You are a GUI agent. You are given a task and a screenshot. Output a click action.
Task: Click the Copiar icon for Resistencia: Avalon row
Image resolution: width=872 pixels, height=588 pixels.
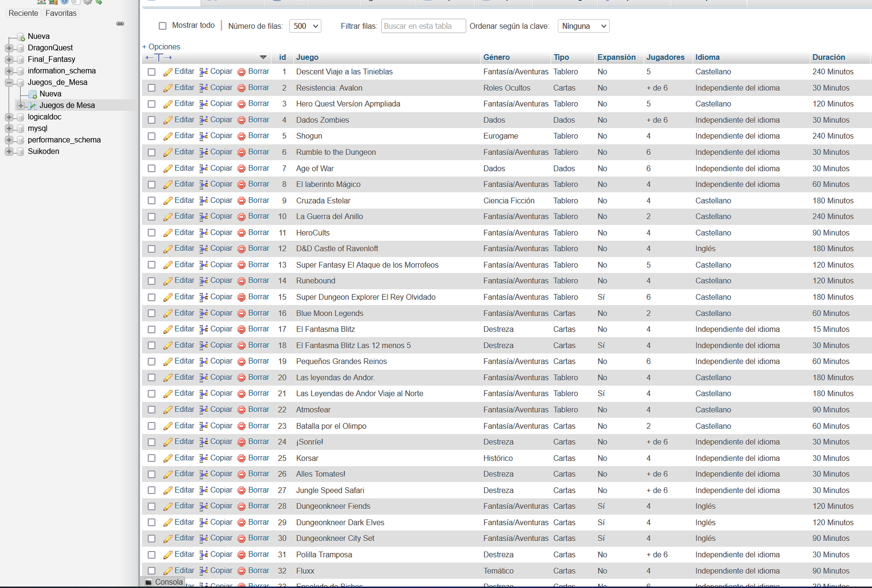(204, 88)
